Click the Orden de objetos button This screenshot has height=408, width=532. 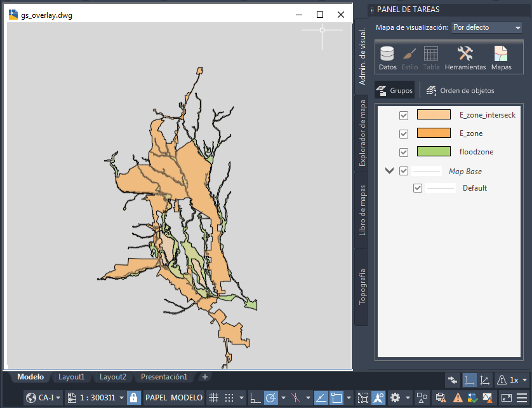[x=460, y=90]
